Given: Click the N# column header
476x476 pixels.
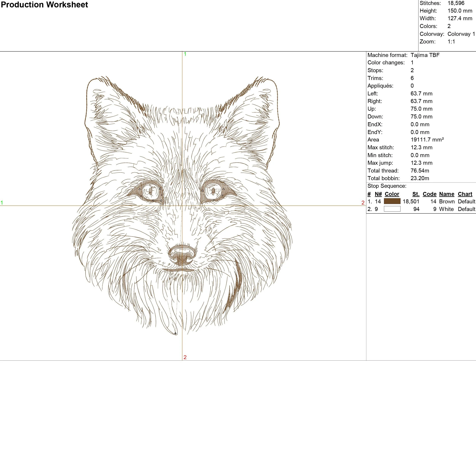Looking at the screenshot, I should [378, 194].
